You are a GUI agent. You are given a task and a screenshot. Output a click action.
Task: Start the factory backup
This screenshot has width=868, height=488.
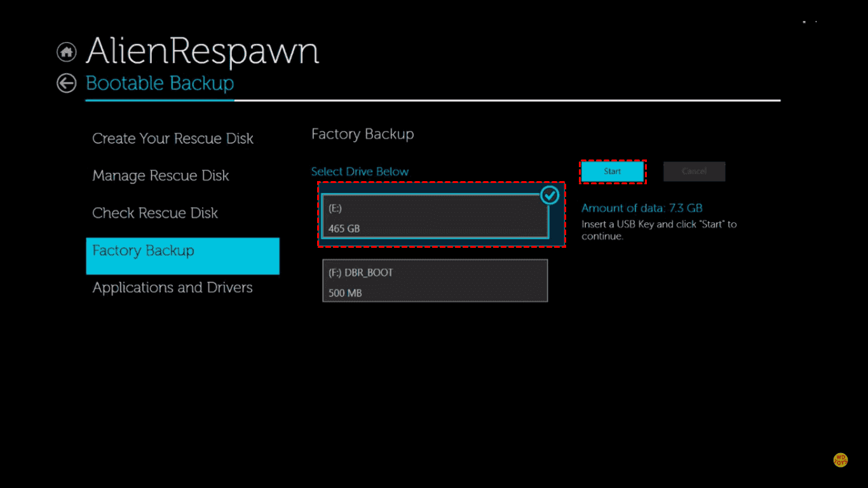(x=613, y=172)
